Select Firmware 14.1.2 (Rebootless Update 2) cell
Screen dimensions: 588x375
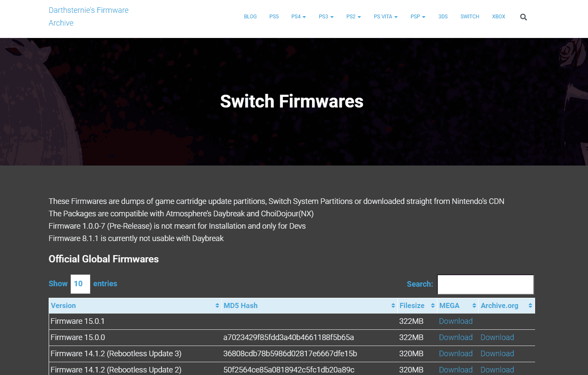[135, 369]
